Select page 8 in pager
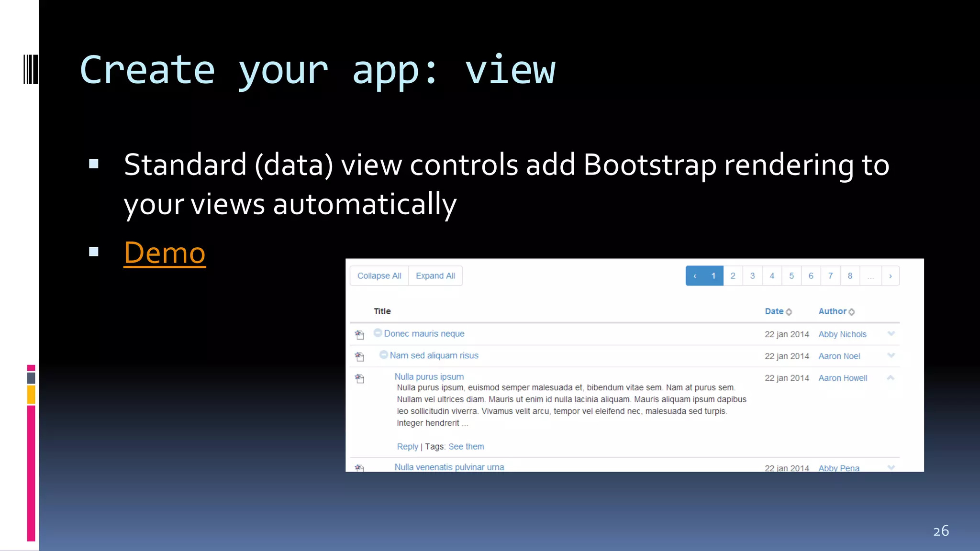 tap(850, 276)
